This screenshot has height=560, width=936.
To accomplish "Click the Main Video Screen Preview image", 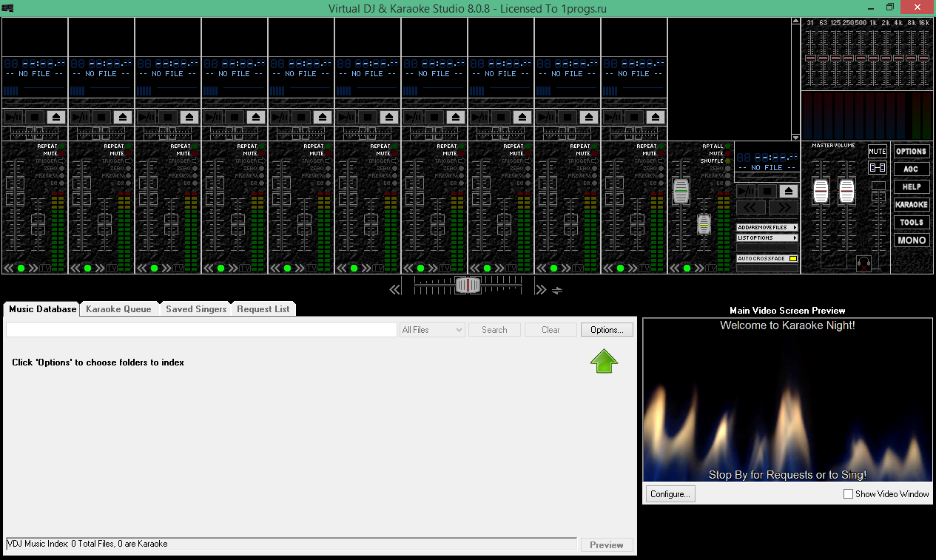I will click(787, 400).
